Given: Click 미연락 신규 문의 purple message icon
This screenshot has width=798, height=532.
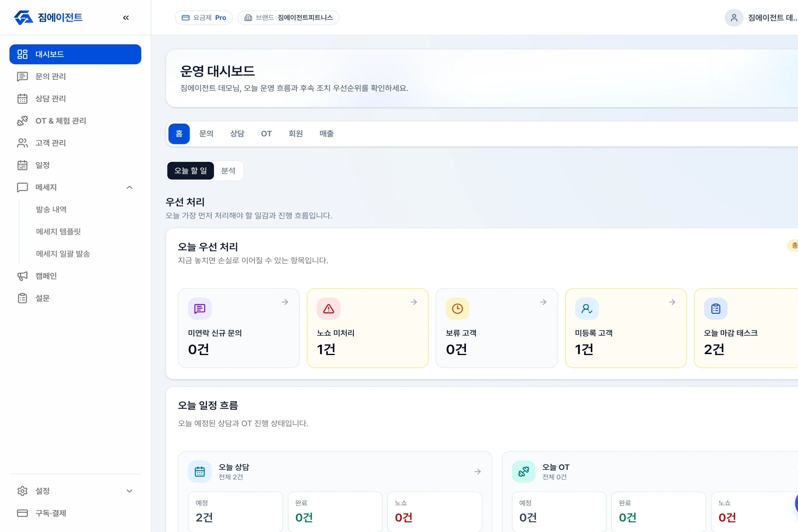Looking at the screenshot, I should 200,309.
